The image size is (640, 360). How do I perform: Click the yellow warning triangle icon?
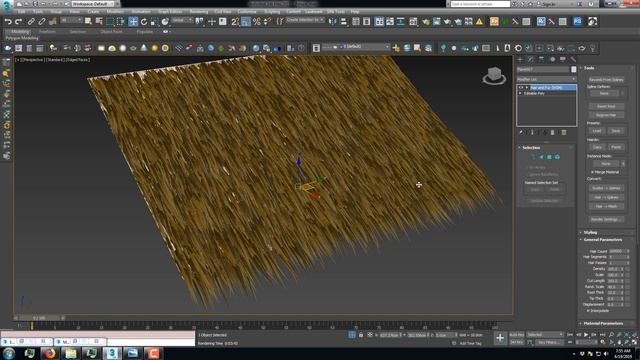[480, 22]
